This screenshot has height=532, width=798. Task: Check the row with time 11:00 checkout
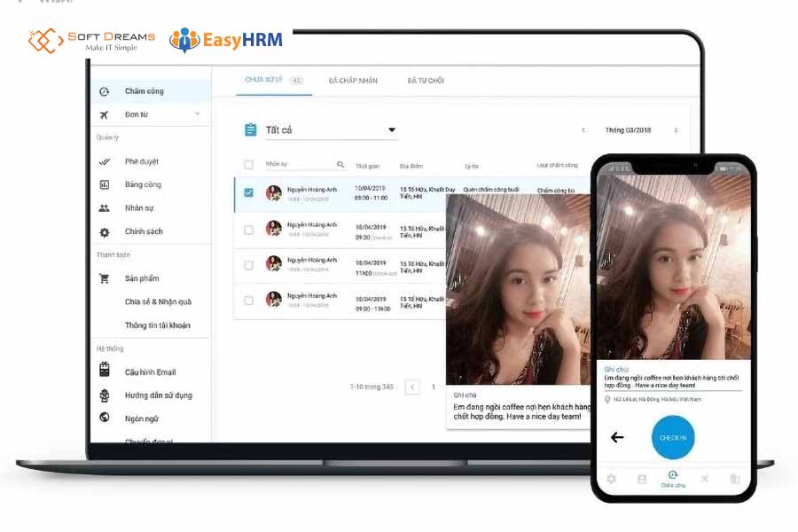coord(248,265)
